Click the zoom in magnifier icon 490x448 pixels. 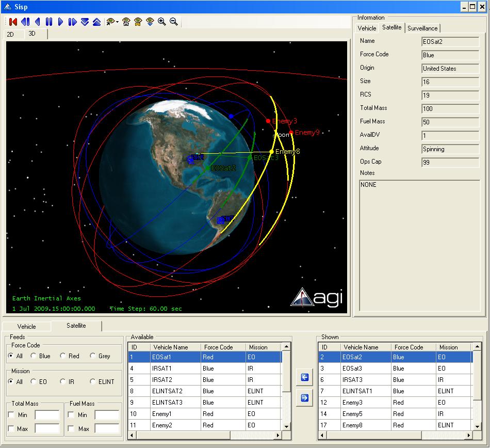click(x=162, y=22)
